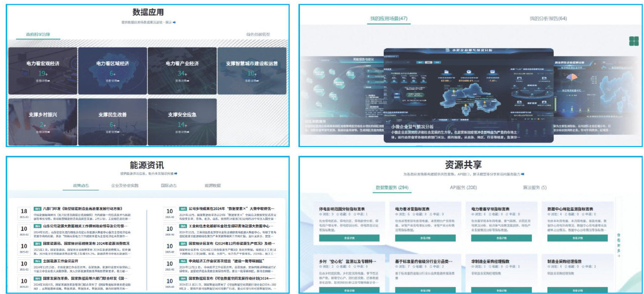Click vertical 查看更多 link in 资源共享

(619, 244)
